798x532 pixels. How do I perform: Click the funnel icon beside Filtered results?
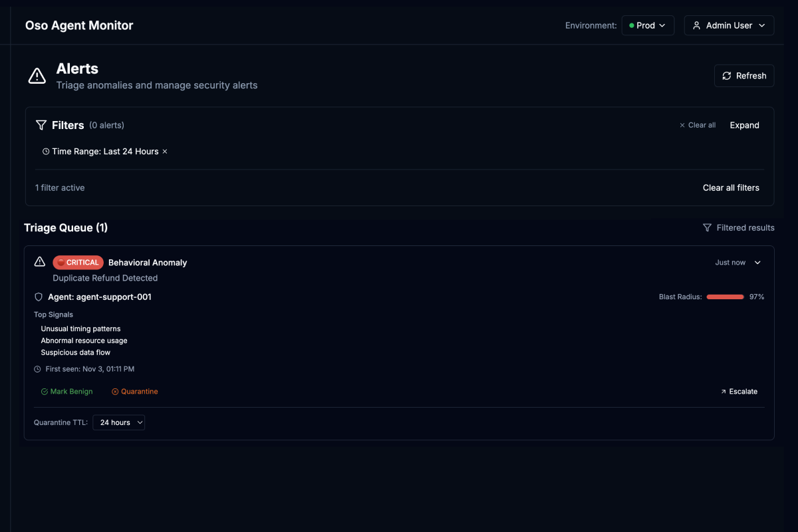point(707,227)
